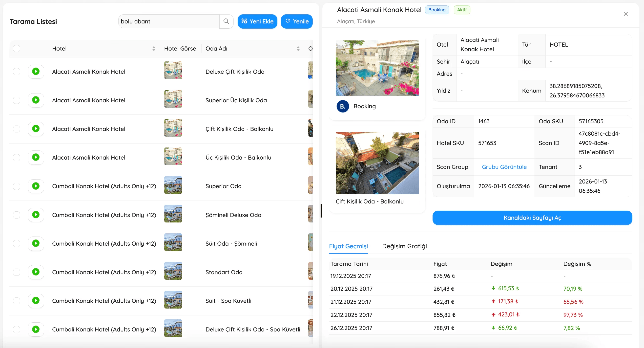
Task: Open the Fiyat Geçmişi tab
Action: [x=348, y=246]
